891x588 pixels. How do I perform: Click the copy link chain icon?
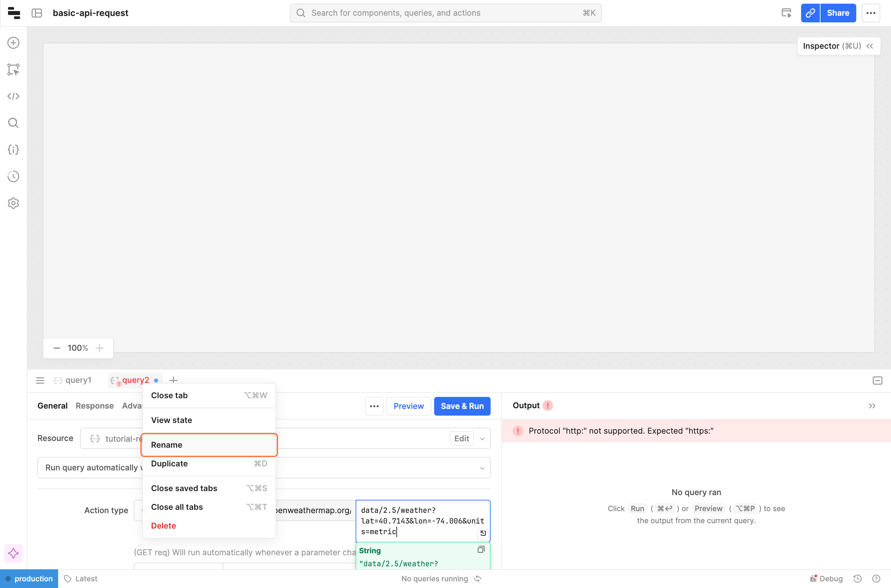click(810, 13)
